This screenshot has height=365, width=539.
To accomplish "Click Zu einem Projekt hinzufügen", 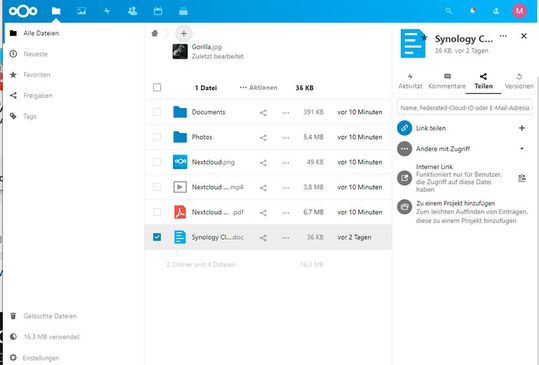I will pos(455,203).
